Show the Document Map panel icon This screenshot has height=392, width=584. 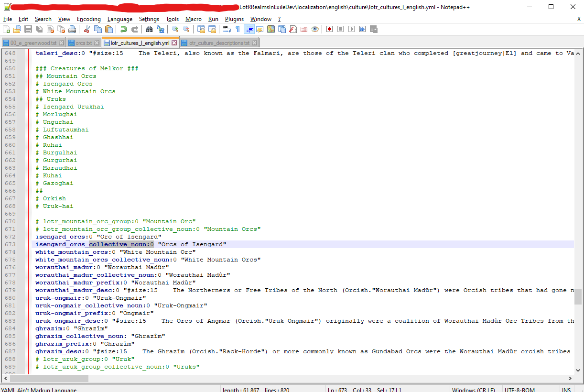(x=270, y=29)
